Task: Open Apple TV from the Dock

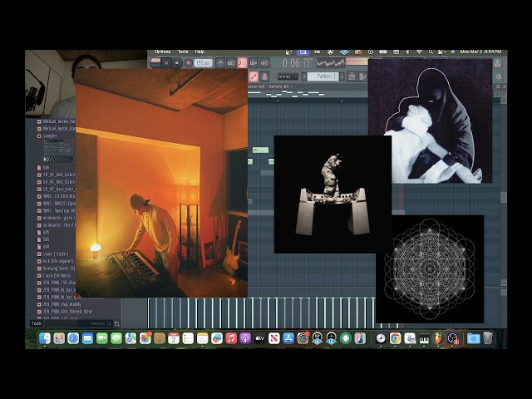Action: pos(259,338)
